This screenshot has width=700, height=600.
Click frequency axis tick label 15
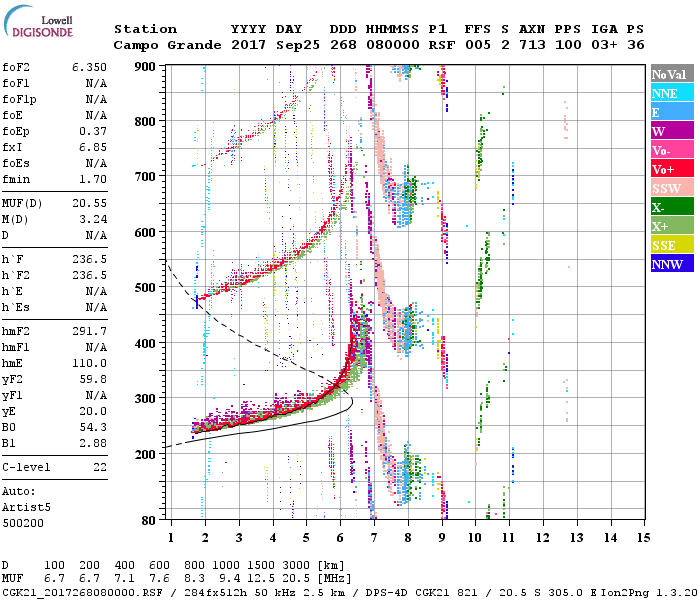(x=643, y=539)
